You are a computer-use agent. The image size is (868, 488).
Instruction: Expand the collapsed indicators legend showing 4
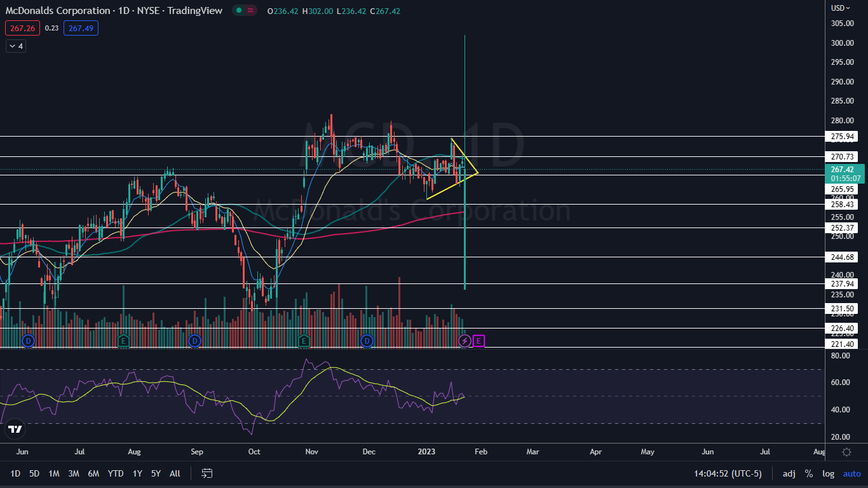pyautogui.click(x=16, y=46)
